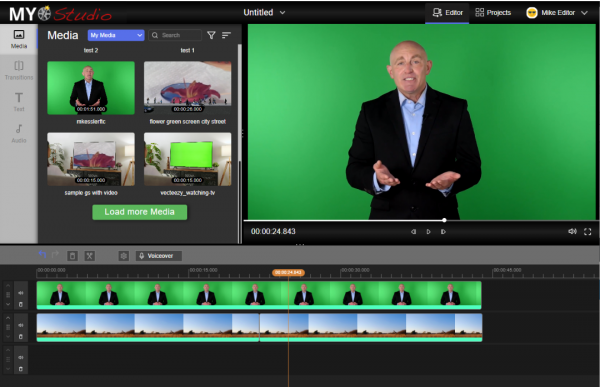Click the redo arrow in timeline toolbar
The image size is (600, 387).
(55, 255)
